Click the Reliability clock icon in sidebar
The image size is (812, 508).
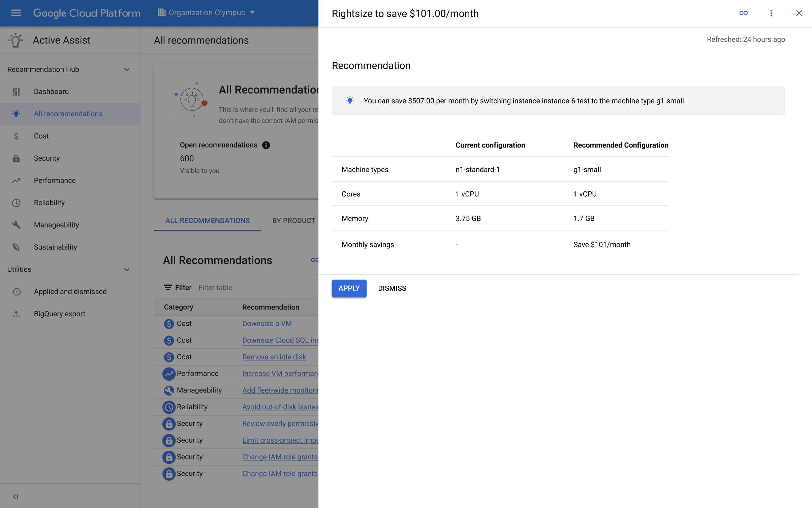tap(16, 202)
